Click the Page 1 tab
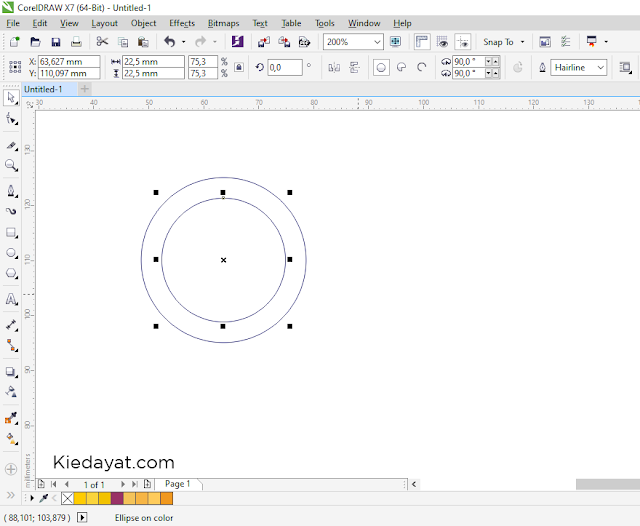 (178, 484)
